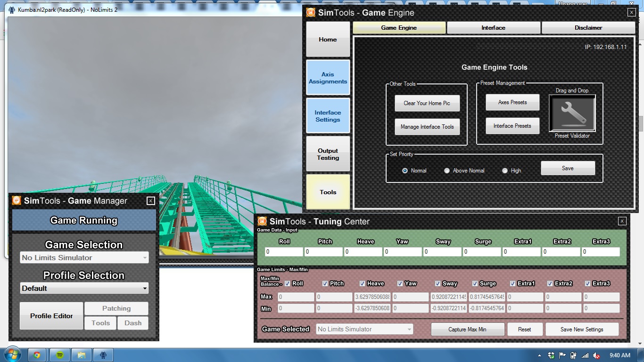
Task: Open the Disclaimer tab
Action: pyautogui.click(x=588, y=28)
